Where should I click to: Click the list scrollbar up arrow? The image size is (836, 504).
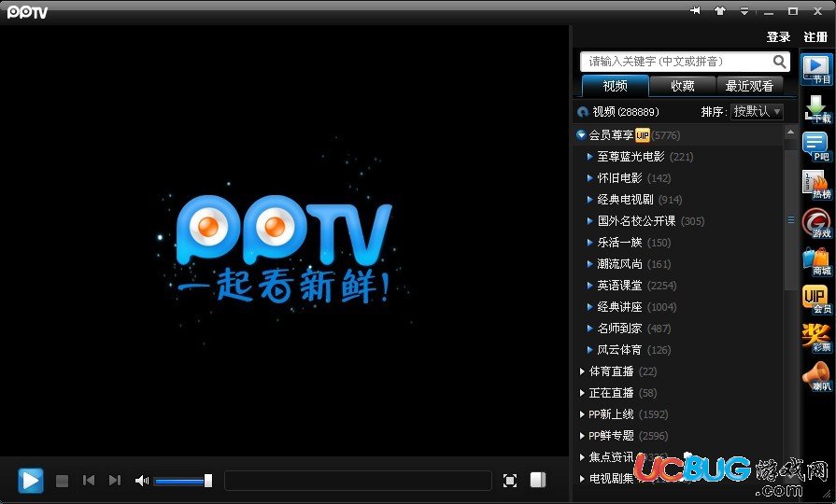pyautogui.click(x=790, y=131)
